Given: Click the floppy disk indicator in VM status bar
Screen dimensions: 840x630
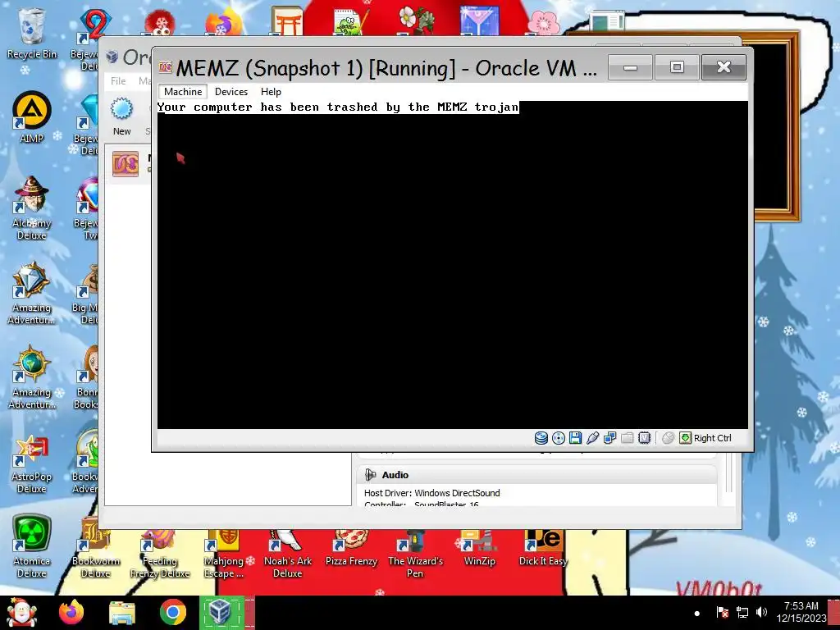Looking at the screenshot, I should pos(575,438).
